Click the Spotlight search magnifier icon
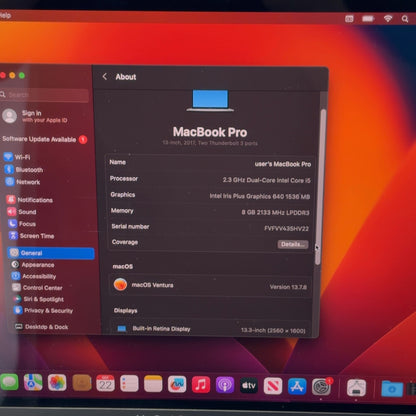 coord(405,19)
